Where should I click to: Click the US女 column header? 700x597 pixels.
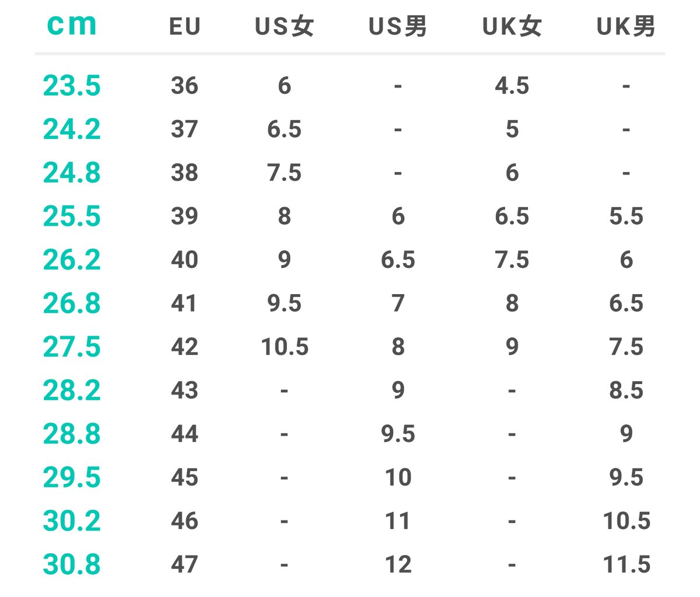click(x=285, y=27)
